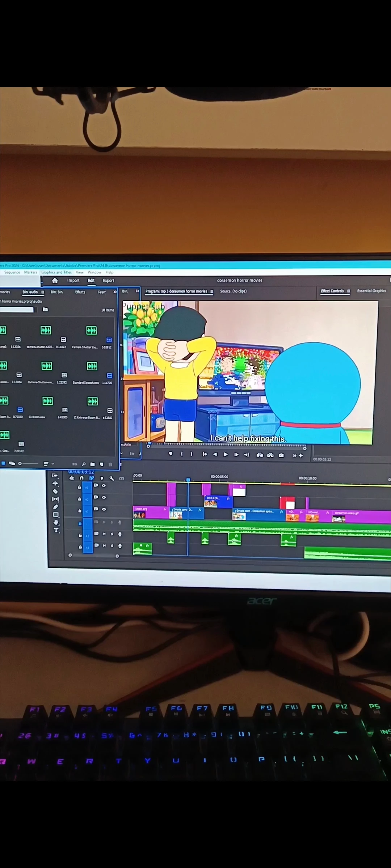Screen dimensions: 391x868
Task: Go to Out point in Program monitor
Action: (x=247, y=455)
